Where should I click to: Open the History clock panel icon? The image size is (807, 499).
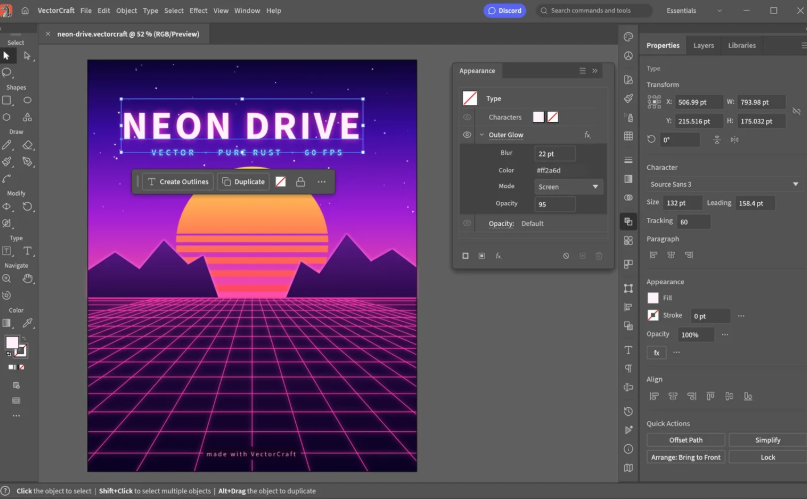pyautogui.click(x=628, y=412)
